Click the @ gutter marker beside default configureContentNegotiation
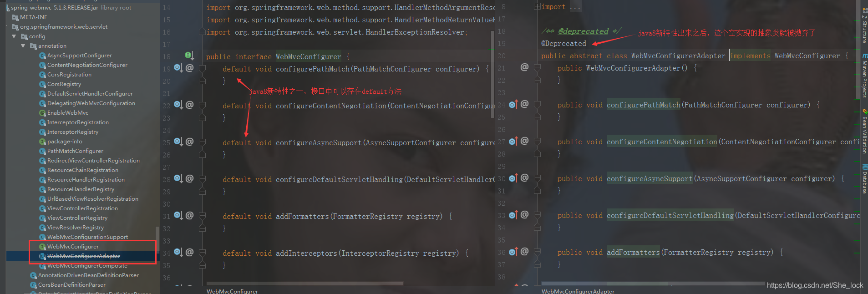868x294 pixels. [190, 105]
